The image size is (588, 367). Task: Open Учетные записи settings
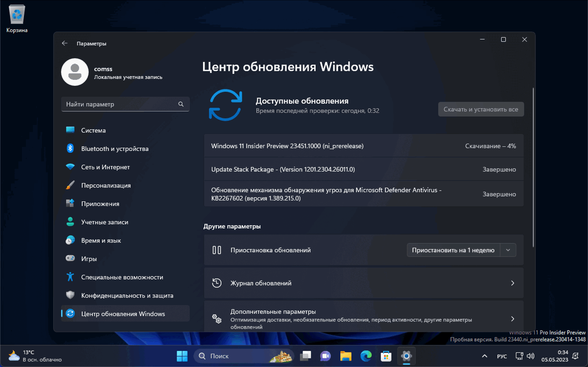pos(104,222)
